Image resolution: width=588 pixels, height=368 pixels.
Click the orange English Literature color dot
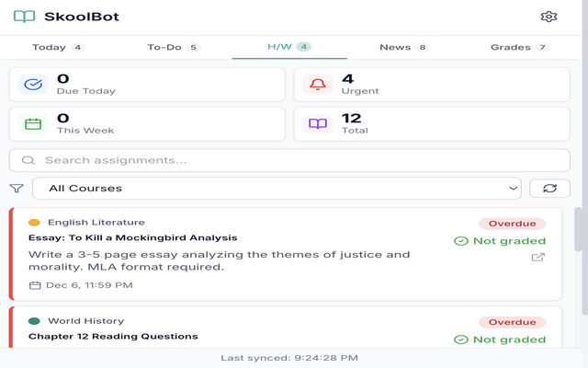click(34, 223)
